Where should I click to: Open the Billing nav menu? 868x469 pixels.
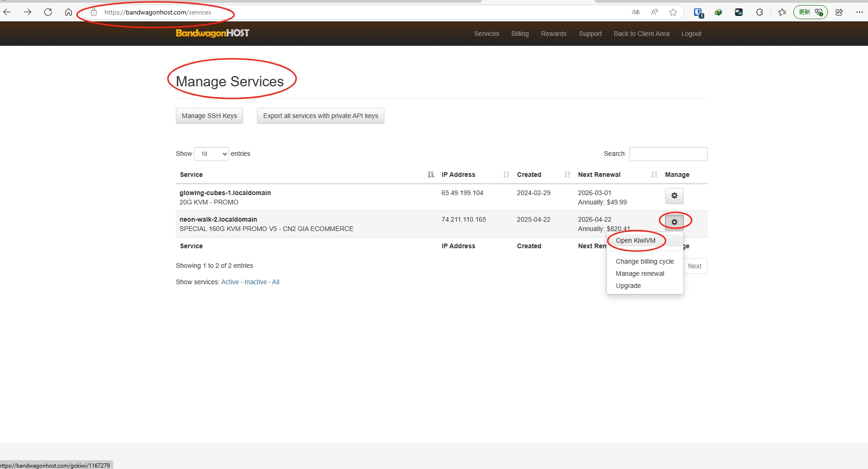point(520,34)
